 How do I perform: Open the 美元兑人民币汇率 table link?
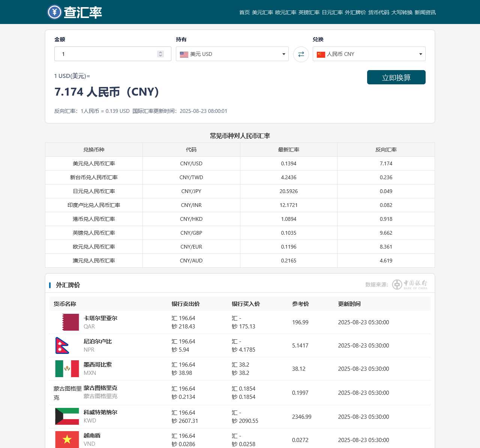[94, 163]
